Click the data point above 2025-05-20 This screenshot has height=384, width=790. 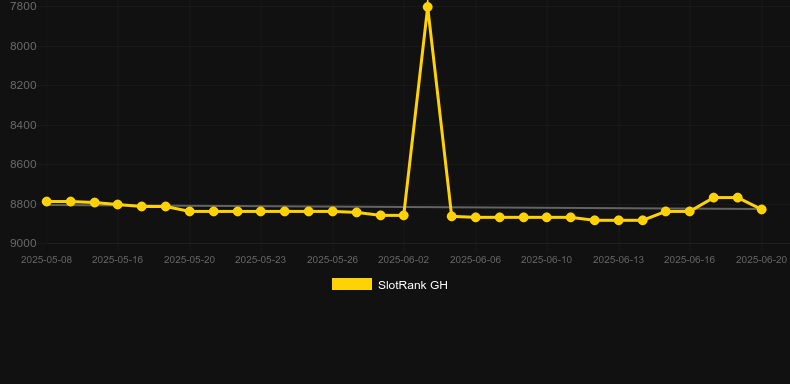coord(190,211)
